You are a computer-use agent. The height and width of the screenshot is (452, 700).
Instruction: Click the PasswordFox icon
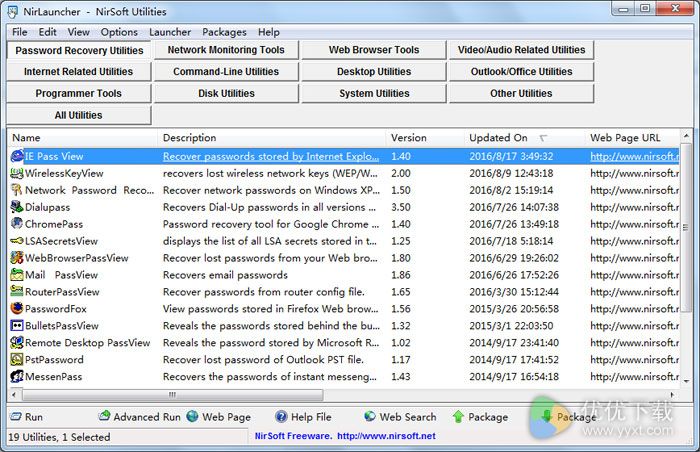[17, 309]
